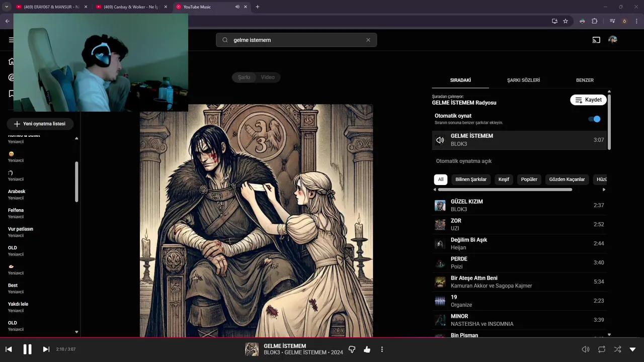644x362 pixels.
Task: Switch to Canbay & Wolker browser tab
Action: coord(131,7)
